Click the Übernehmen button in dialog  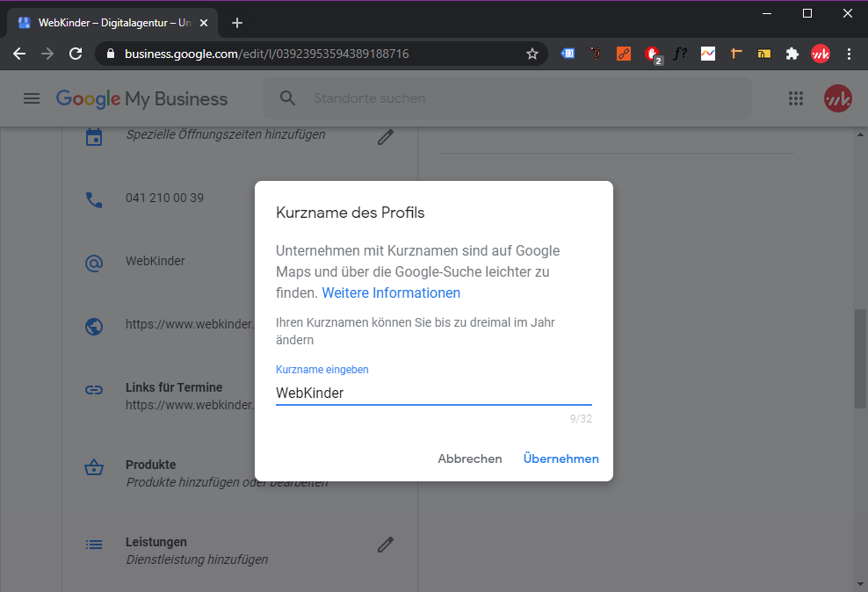(561, 458)
